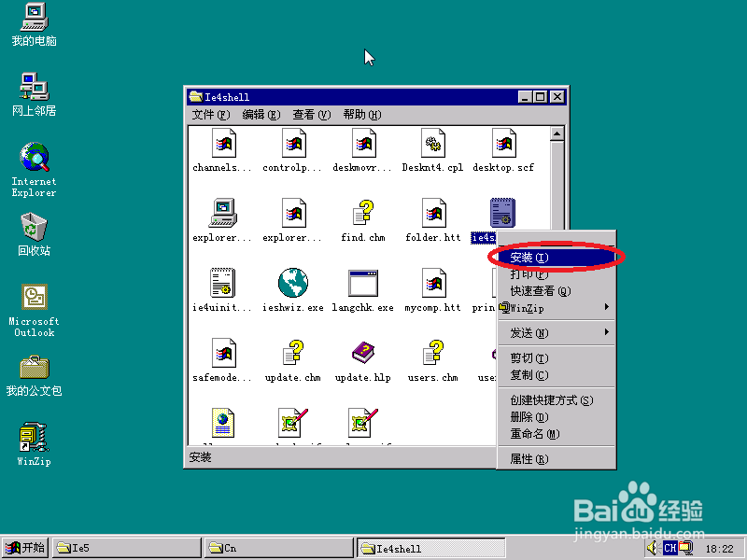
Task: Select the second explorer file icon
Action: click(292, 213)
